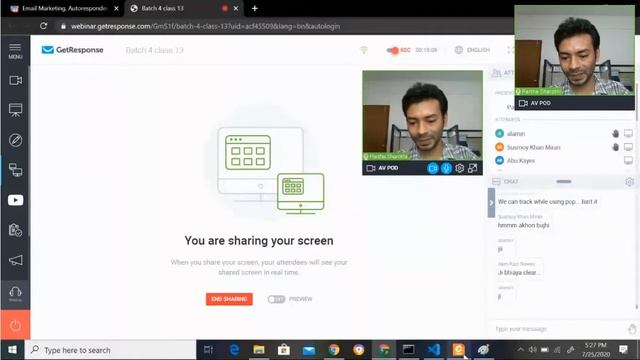Screen dimensions: 640x360
Task: Click the GetResponse logo
Action: pyautogui.click(x=73, y=50)
